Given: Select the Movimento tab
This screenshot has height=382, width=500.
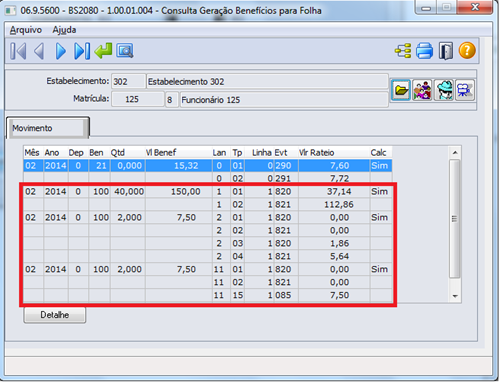Looking at the screenshot, I should click(48, 128).
